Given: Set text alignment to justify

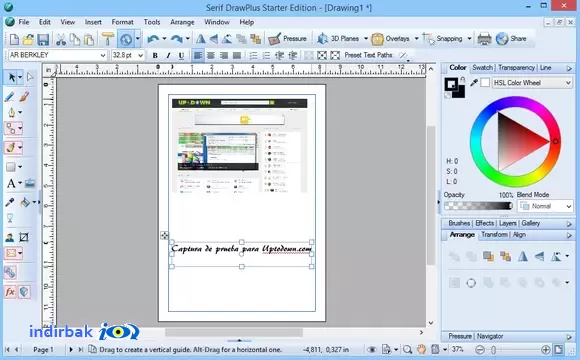Looking at the screenshot, I should tap(237, 55).
